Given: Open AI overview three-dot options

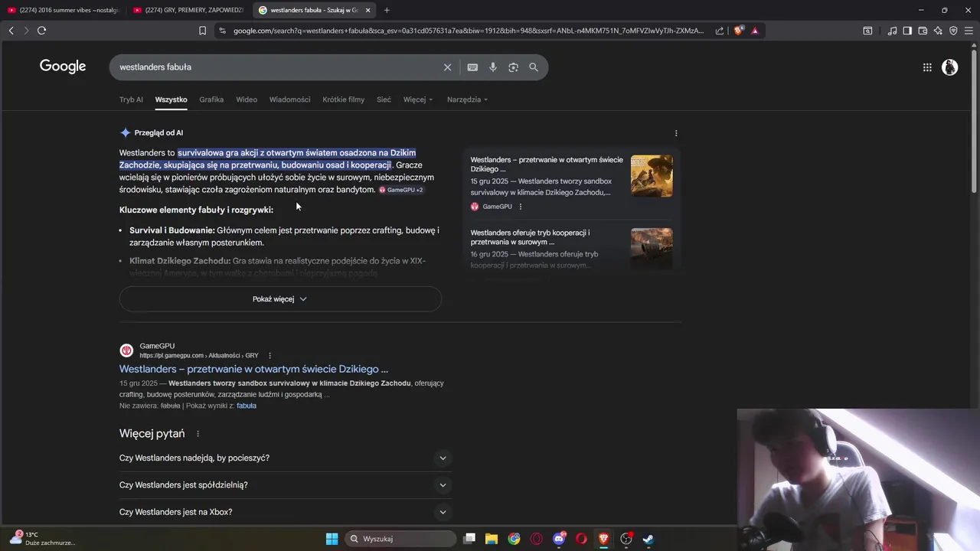Looking at the screenshot, I should click(x=676, y=133).
